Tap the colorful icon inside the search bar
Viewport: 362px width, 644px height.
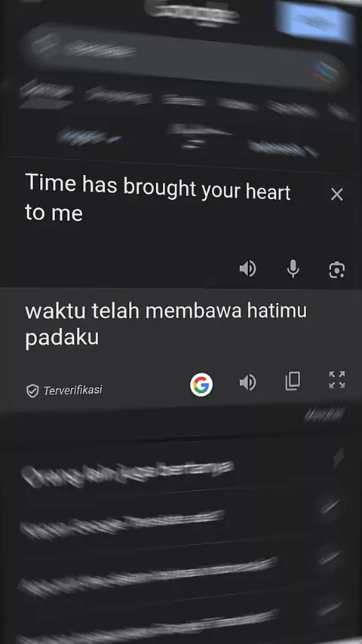click(326, 71)
